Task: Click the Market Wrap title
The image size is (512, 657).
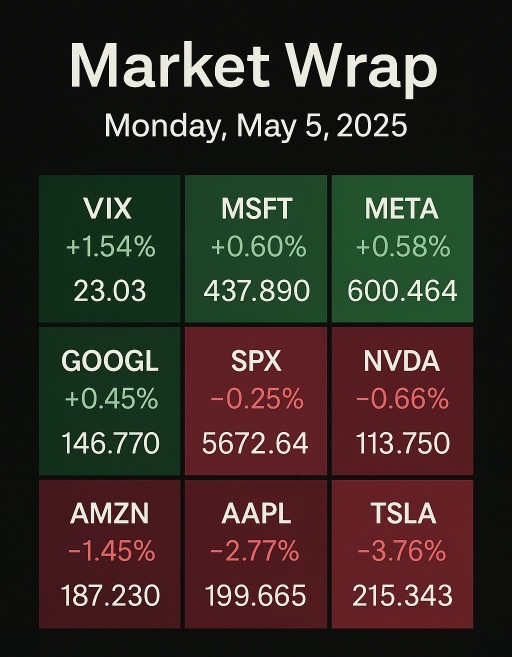Action: pyautogui.click(x=254, y=66)
